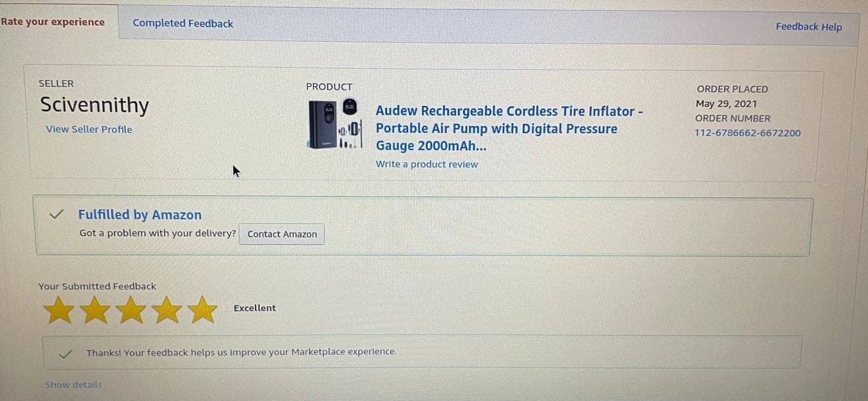Image resolution: width=868 pixels, height=401 pixels.
Task: Click the first rating star
Action: (x=59, y=309)
